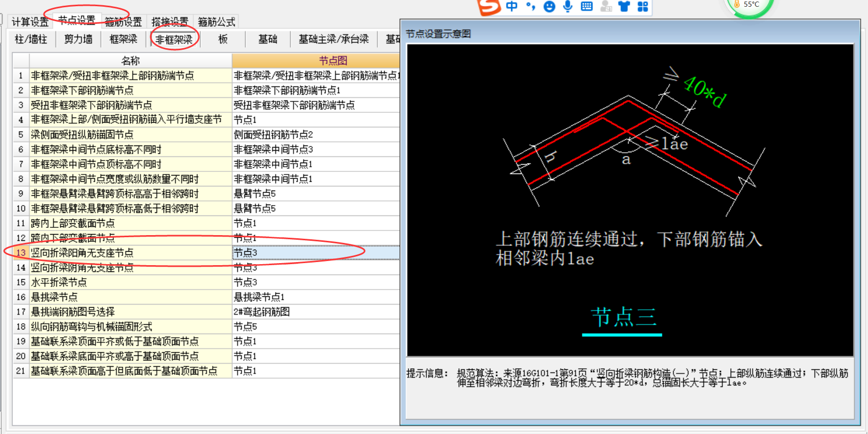Viewport: 868px width, 434px height.
Task: Select row 纵向钢筋弯钩与机械锚固形式
Action: tap(131, 327)
